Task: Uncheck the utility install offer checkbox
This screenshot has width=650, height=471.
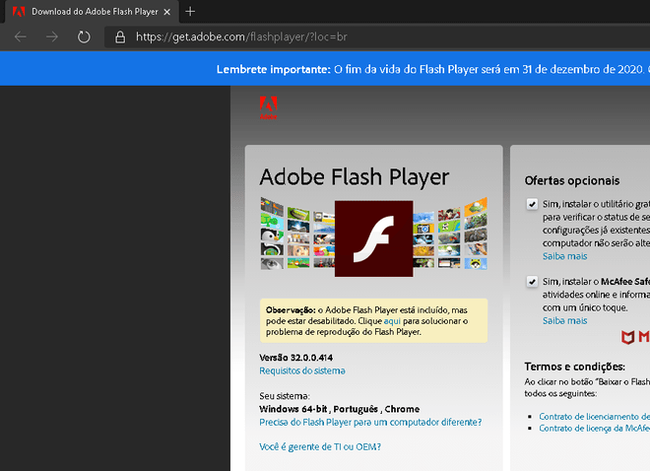Action: 532,204
